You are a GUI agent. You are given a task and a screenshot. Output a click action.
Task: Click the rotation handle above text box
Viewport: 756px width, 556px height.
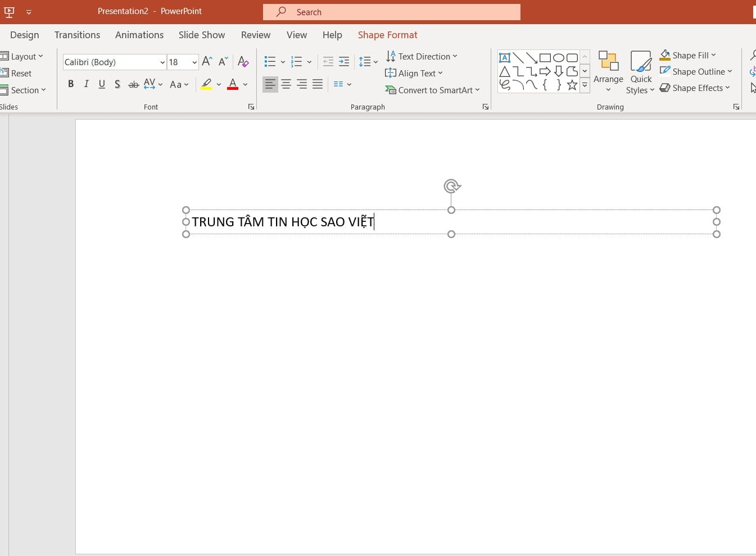452,186
